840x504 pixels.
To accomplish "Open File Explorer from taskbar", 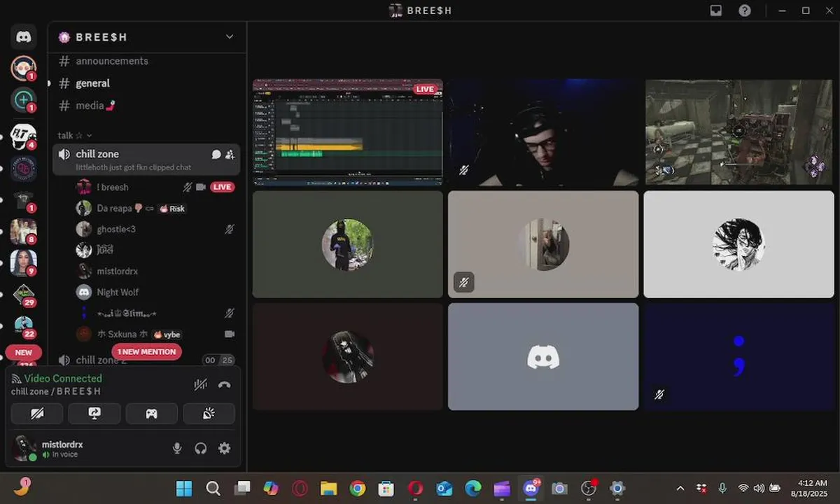I will tap(328, 488).
